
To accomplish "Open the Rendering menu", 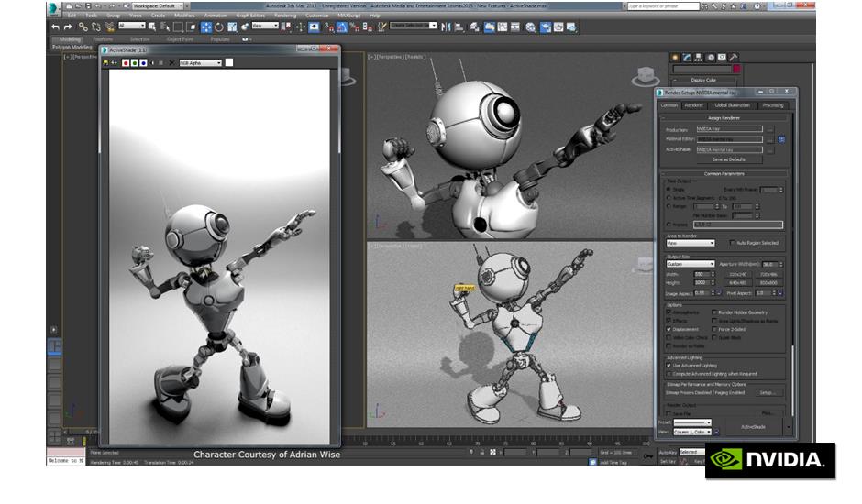I will 285,16.
